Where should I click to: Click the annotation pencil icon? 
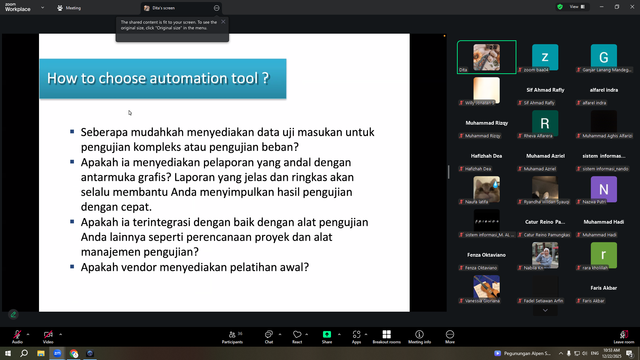coord(13,314)
